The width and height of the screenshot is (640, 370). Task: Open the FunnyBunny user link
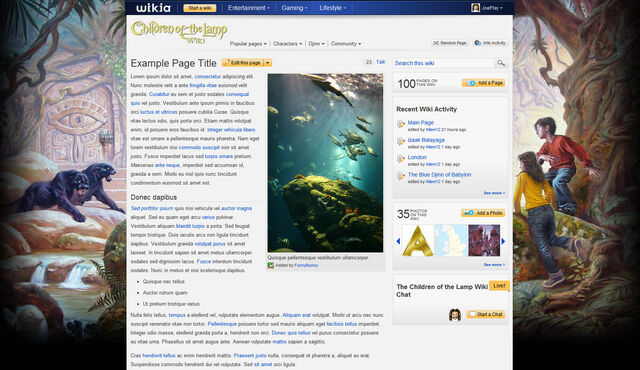click(x=306, y=265)
